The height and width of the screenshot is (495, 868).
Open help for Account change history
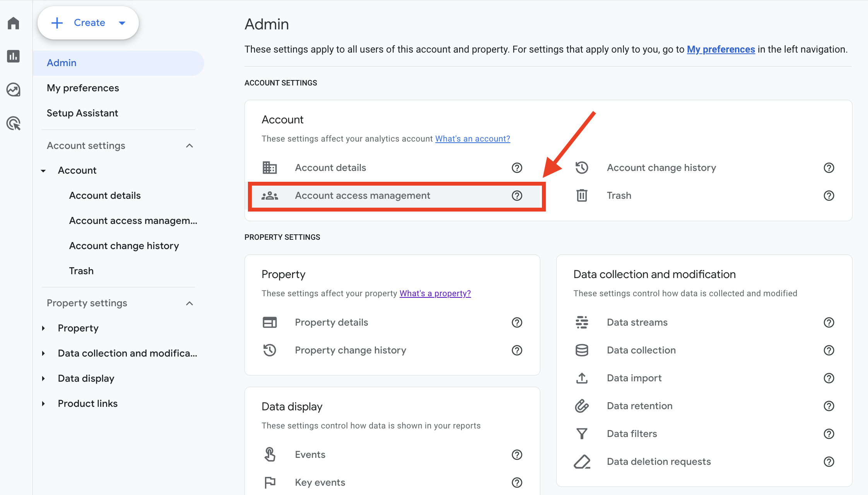pos(829,167)
